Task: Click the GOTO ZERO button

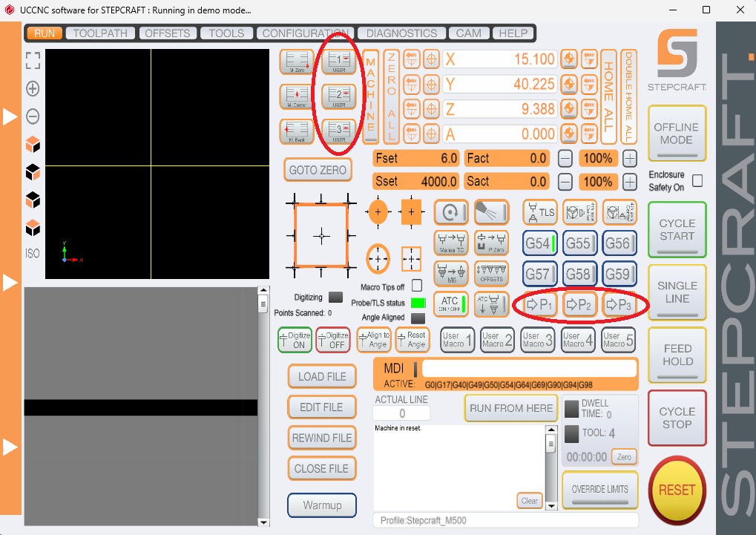Action: tap(318, 170)
